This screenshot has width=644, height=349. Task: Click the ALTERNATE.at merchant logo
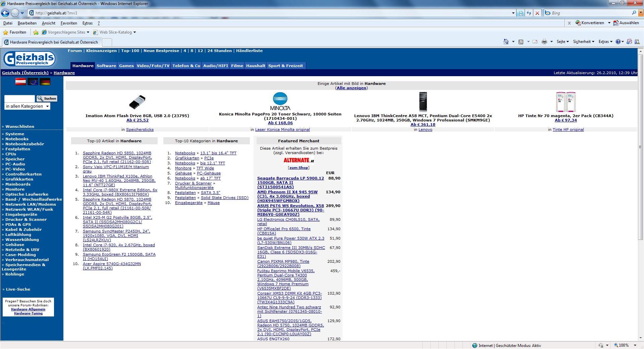tap(299, 160)
